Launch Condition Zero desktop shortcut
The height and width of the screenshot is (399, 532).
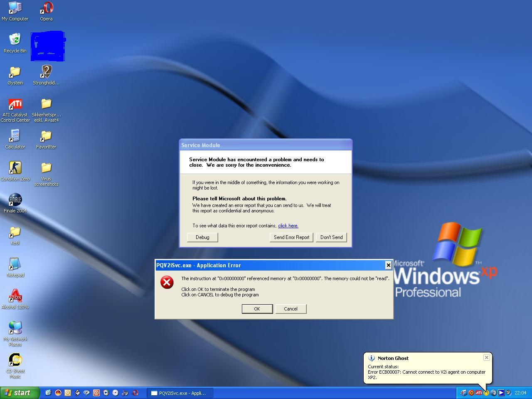(15, 171)
